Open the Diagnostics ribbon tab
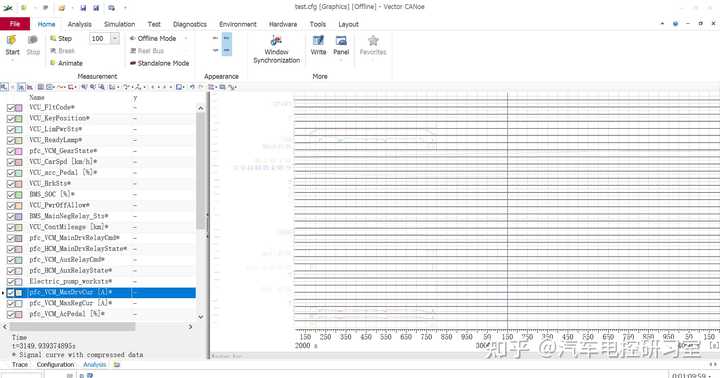The width and height of the screenshot is (720, 378). [190, 24]
